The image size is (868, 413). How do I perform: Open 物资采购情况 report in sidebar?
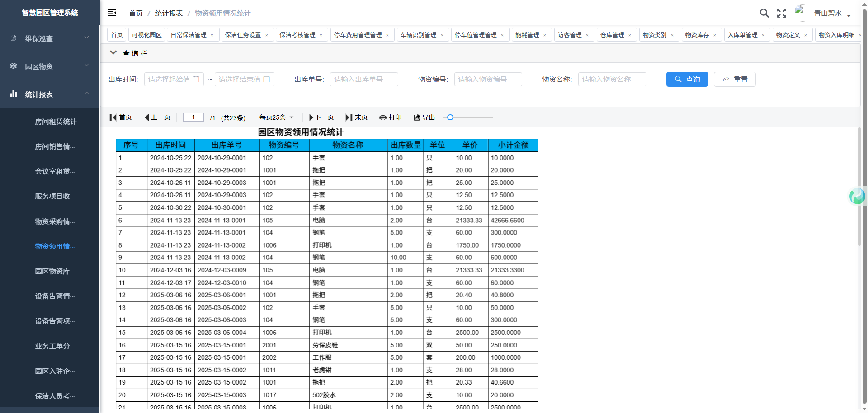(55, 221)
